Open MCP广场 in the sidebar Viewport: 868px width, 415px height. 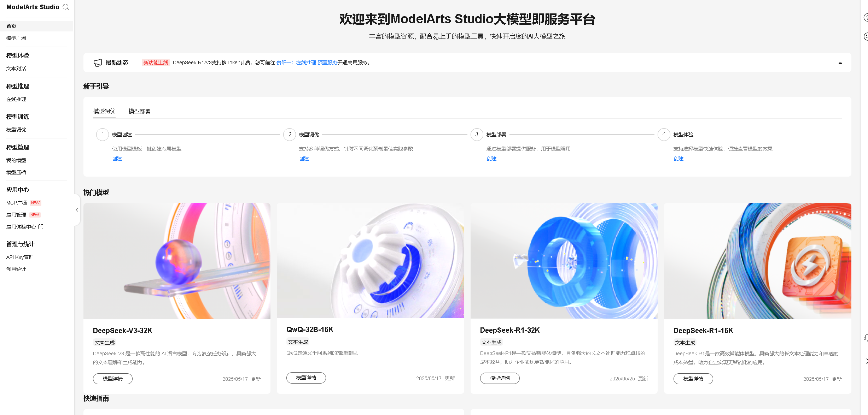tap(17, 203)
